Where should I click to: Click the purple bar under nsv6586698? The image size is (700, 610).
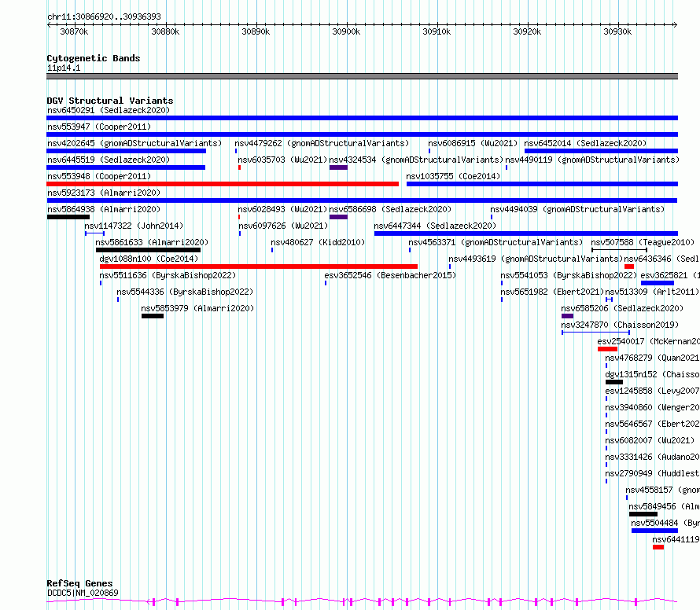coord(338,217)
